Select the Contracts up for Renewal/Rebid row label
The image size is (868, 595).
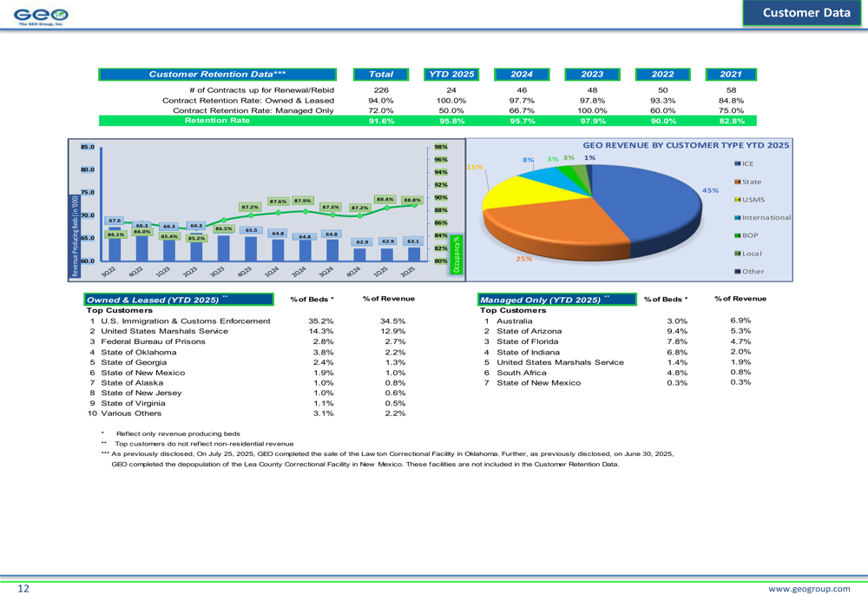[262, 89]
